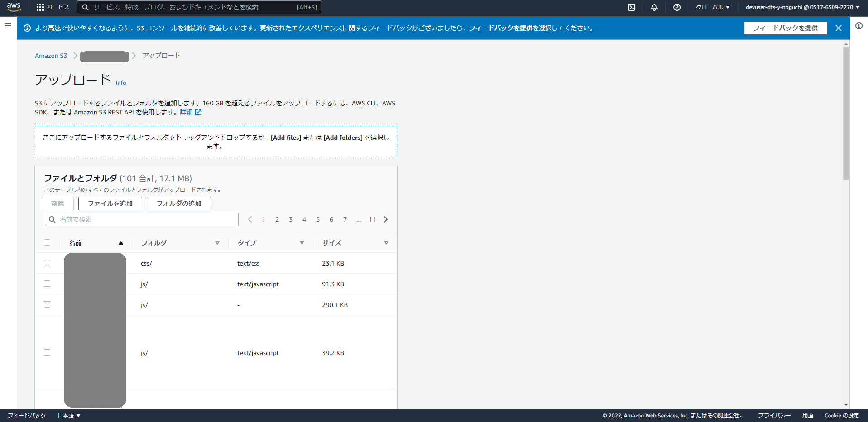
Task: Open the フィードバック footer link
Action: [x=27, y=415]
